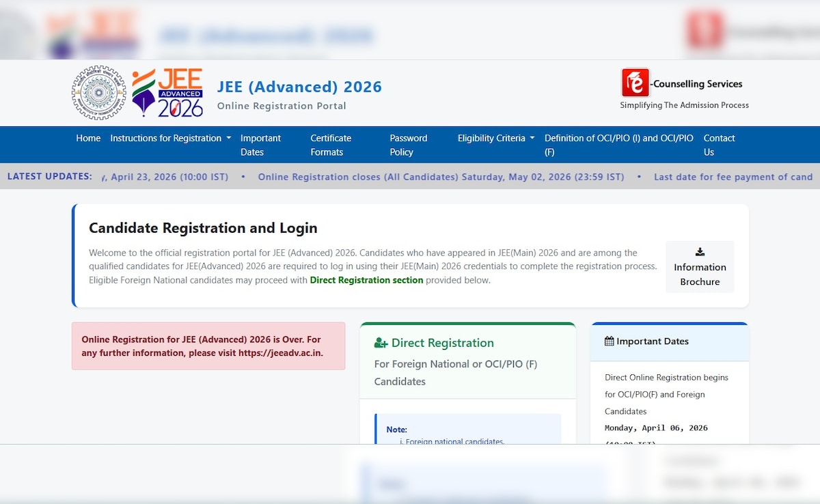The image size is (820, 504).
Task: Click the Information Brochure button
Action: [x=699, y=267]
